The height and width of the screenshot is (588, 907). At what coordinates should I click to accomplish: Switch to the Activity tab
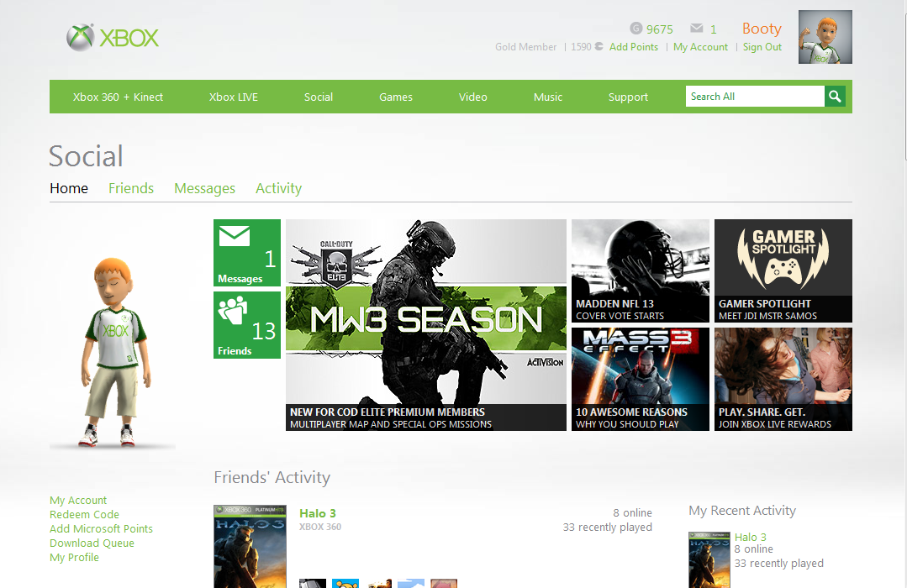tap(279, 188)
